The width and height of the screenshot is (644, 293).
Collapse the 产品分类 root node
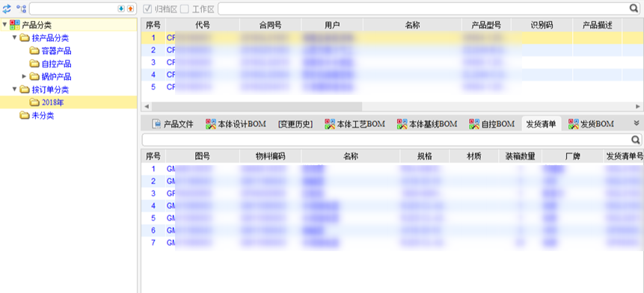coord(4,25)
